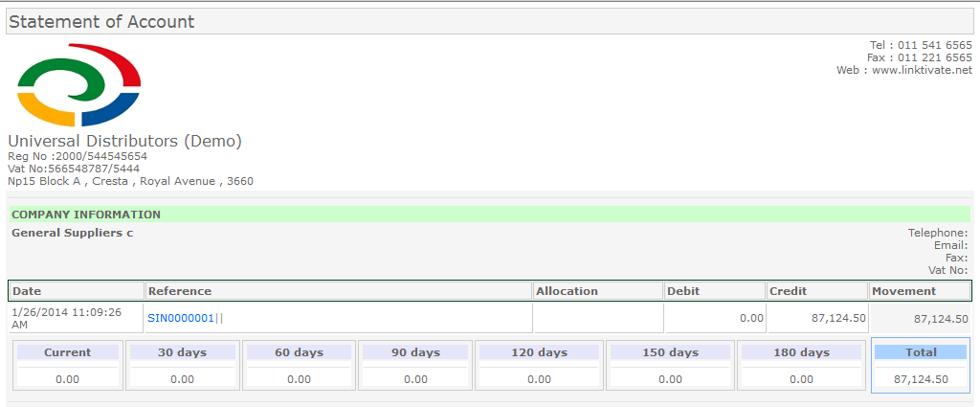Open the SIN0000001 reference link
This screenshot has width=980, height=407.
point(181,318)
